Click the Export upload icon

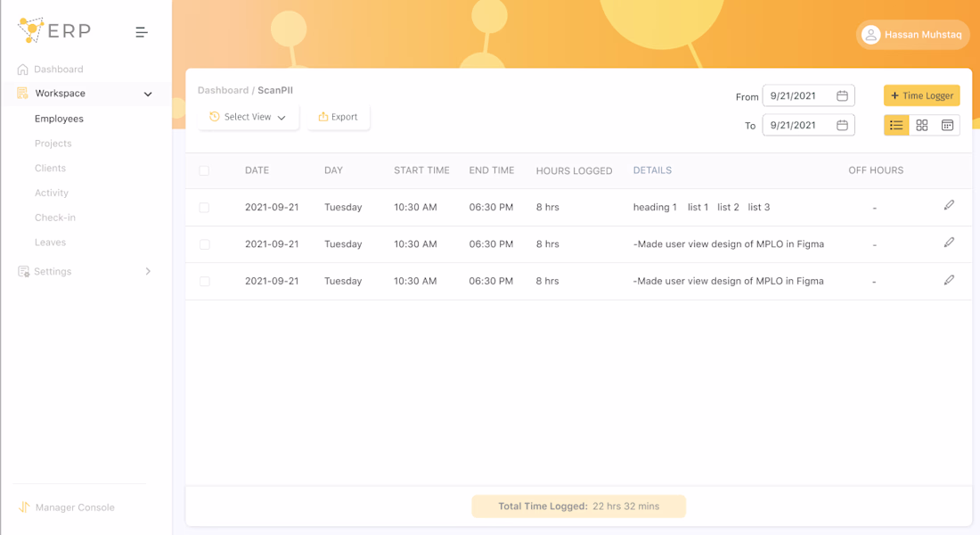(x=323, y=117)
